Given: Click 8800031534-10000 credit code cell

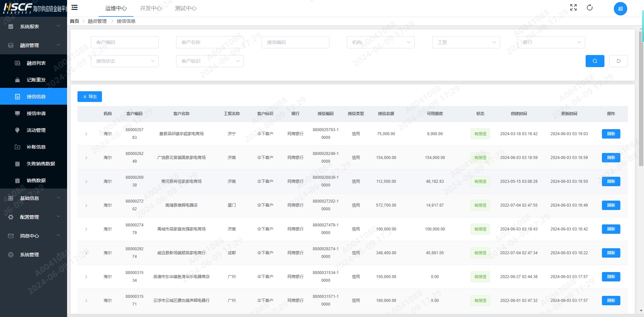Looking at the screenshot, I should [x=326, y=277].
